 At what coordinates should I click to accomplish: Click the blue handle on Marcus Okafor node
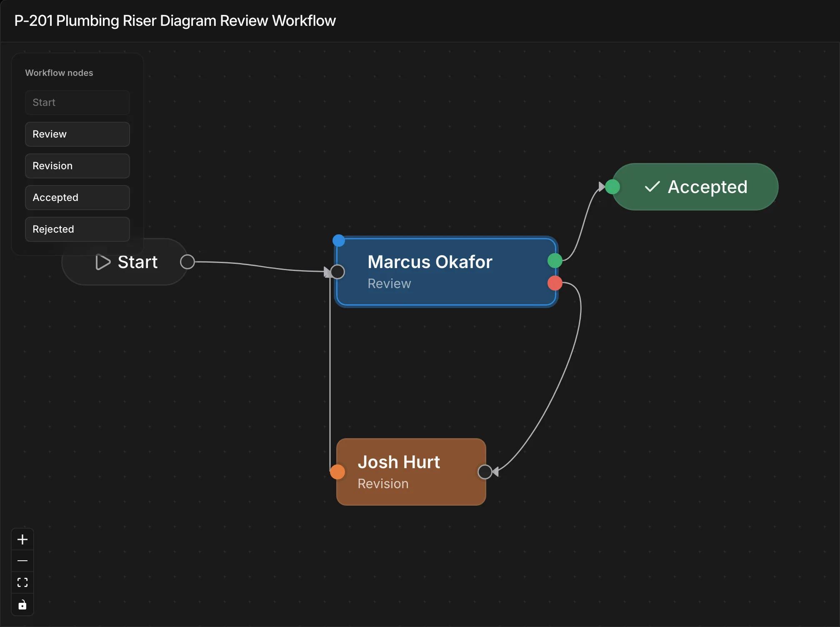click(x=339, y=241)
